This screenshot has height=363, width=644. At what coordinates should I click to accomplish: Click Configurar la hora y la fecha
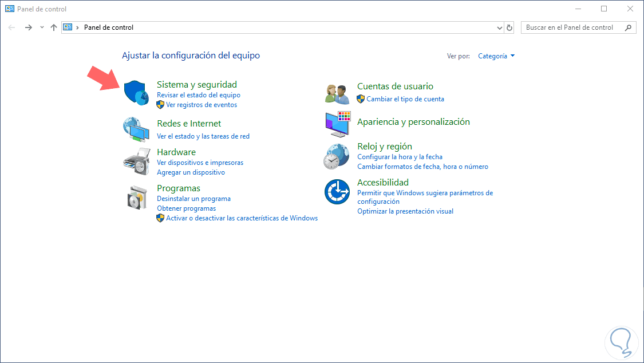click(400, 157)
